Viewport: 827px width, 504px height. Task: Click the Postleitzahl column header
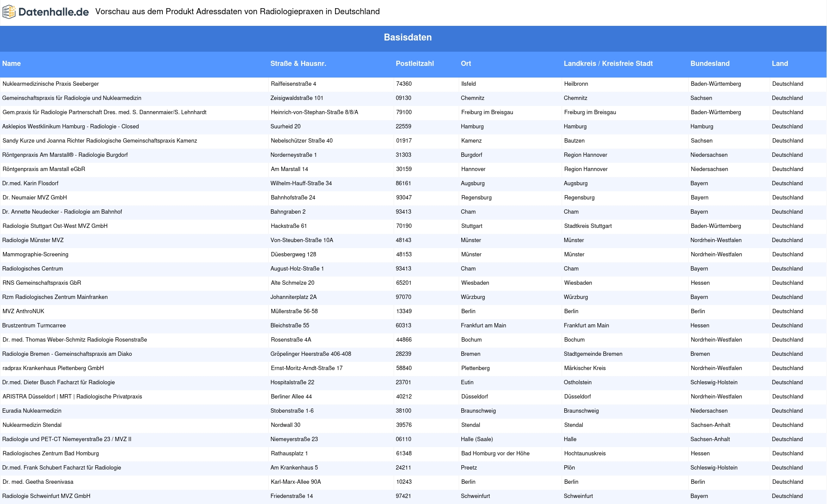point(415,63)
